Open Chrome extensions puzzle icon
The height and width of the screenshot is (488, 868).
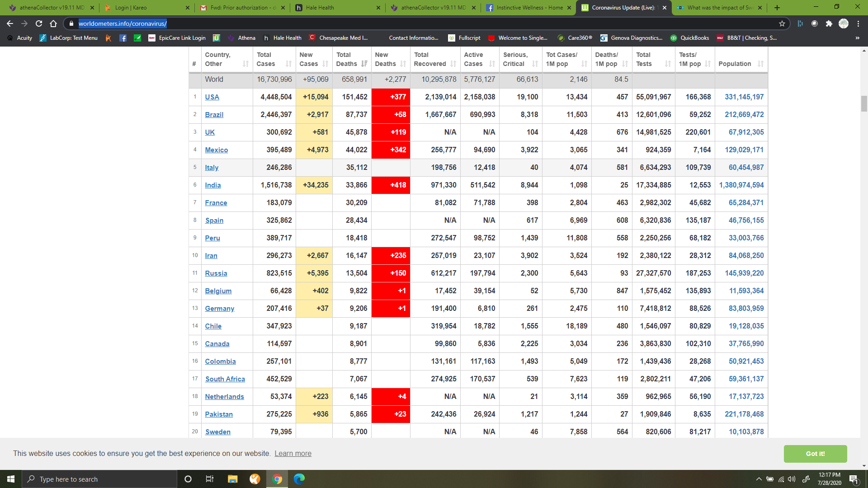tap(829, 23)
